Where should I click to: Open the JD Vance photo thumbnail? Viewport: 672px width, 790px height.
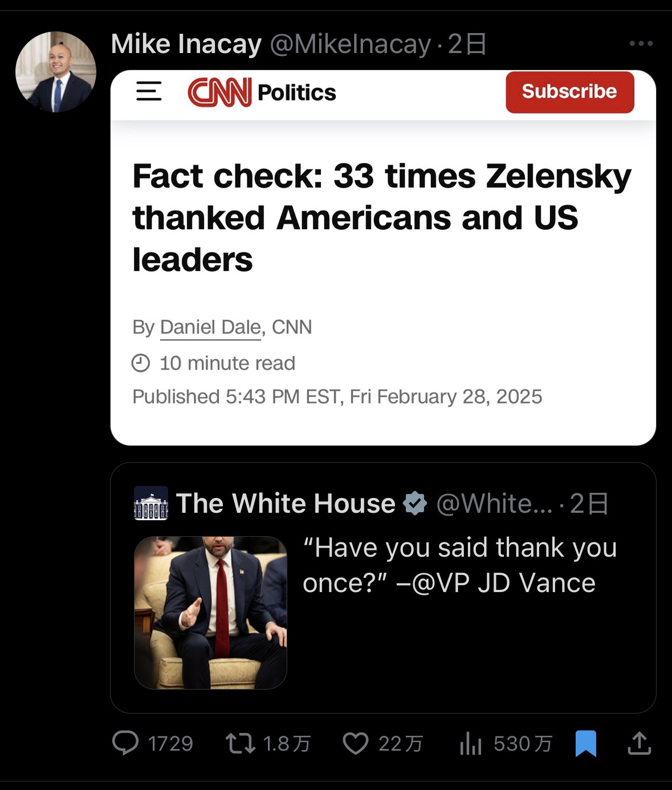click(x=210, y=613)
